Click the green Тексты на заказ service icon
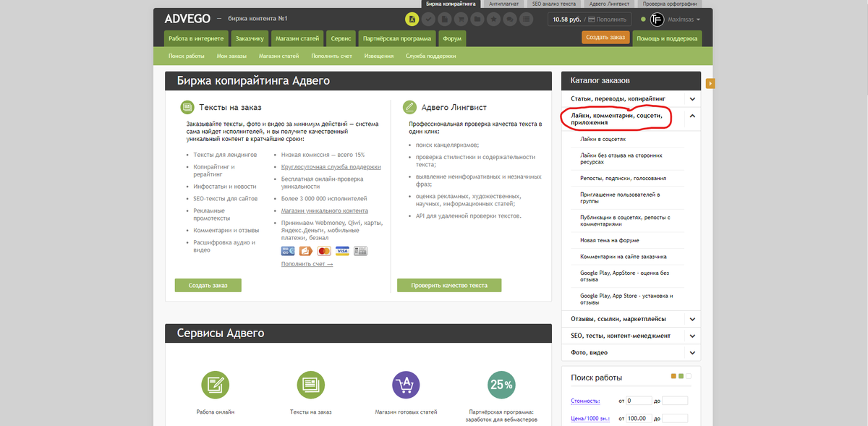868x426 pixels. click(310, 384)
